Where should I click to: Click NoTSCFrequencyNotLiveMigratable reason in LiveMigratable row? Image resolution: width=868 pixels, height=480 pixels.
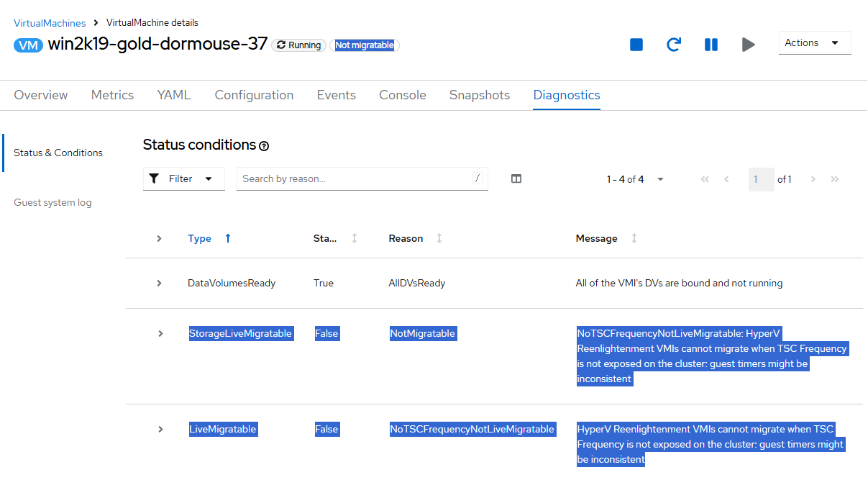click(472, 429)
